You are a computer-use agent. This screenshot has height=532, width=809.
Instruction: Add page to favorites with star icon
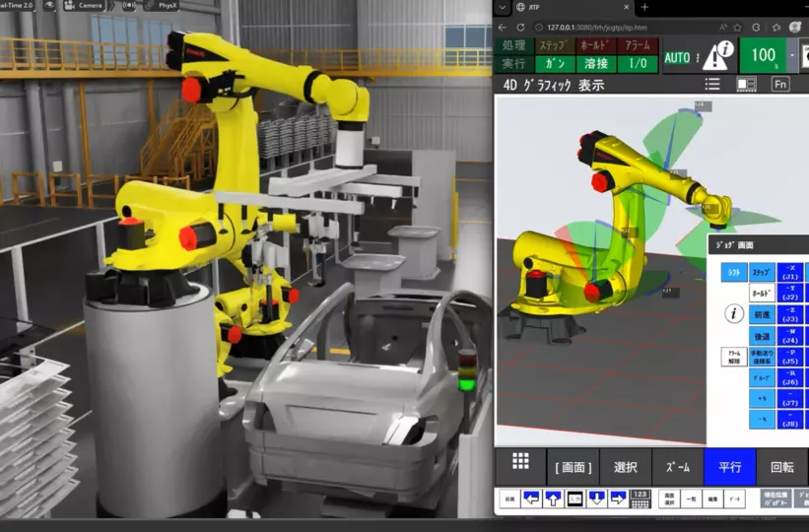[x=738, y=28]
